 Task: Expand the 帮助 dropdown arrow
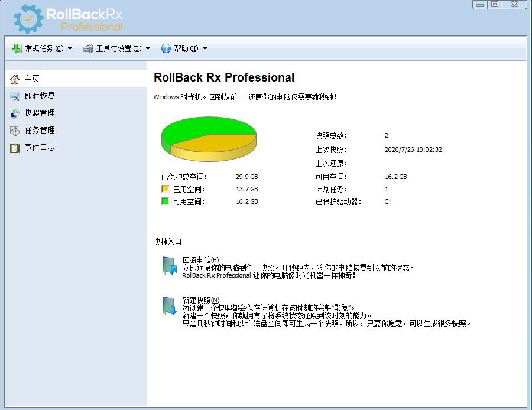tap(205, 49)
